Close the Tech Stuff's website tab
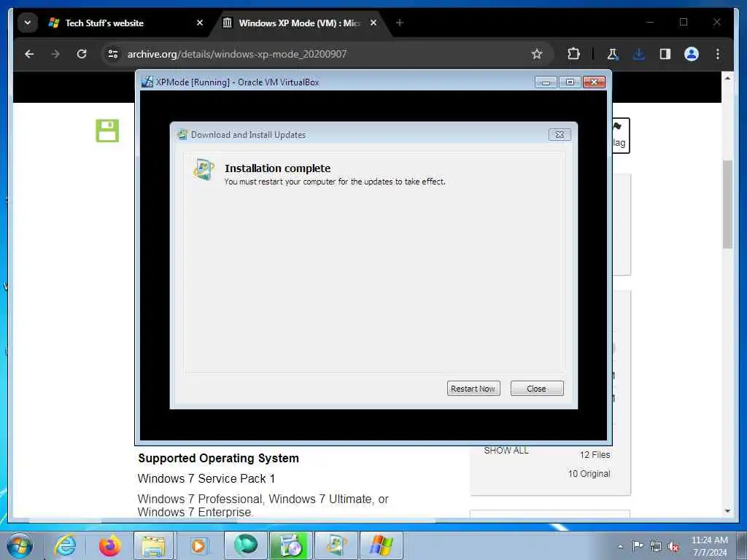This screenshot has height=560, width=747. (x=200, y=23)
